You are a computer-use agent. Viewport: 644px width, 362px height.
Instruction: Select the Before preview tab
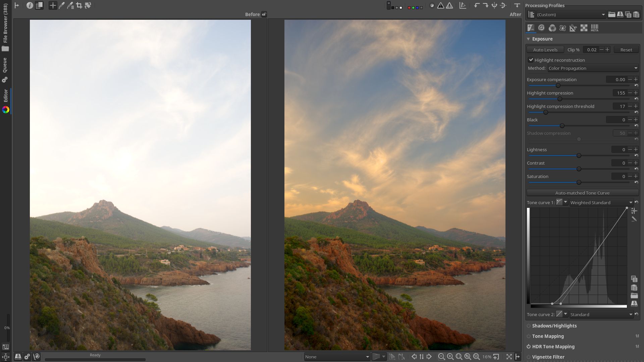coord(253,14)
